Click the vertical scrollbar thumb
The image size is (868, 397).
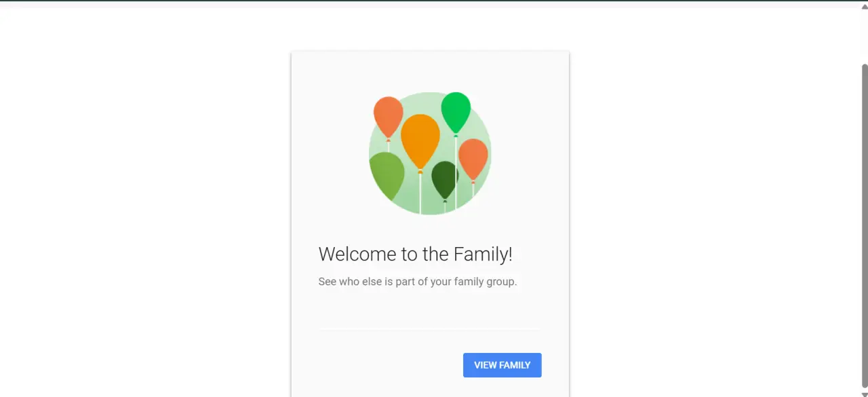[864, 225]
